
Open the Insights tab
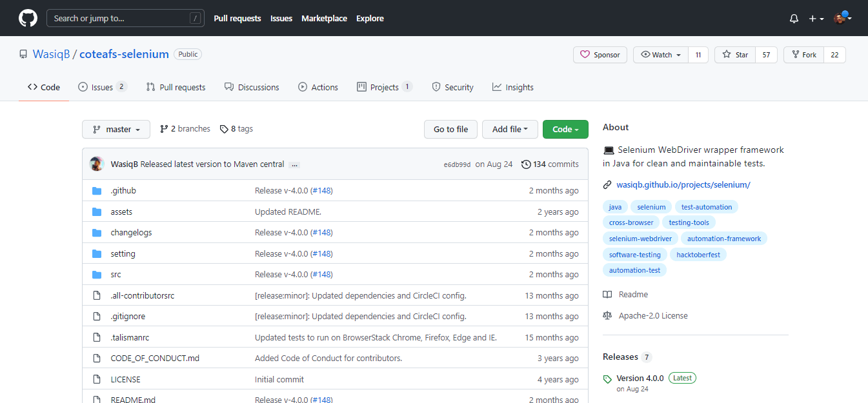(x=512, y=87)
